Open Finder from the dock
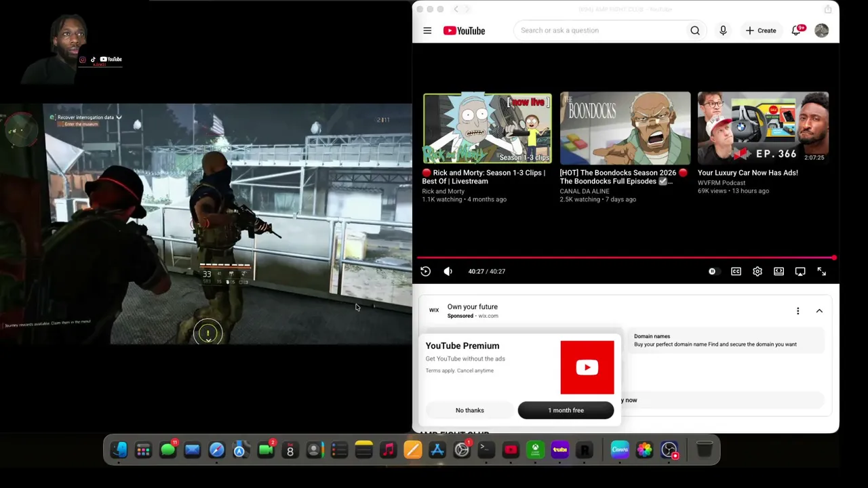The width and height of the screenshot is (868, 488). coord(119,449)
